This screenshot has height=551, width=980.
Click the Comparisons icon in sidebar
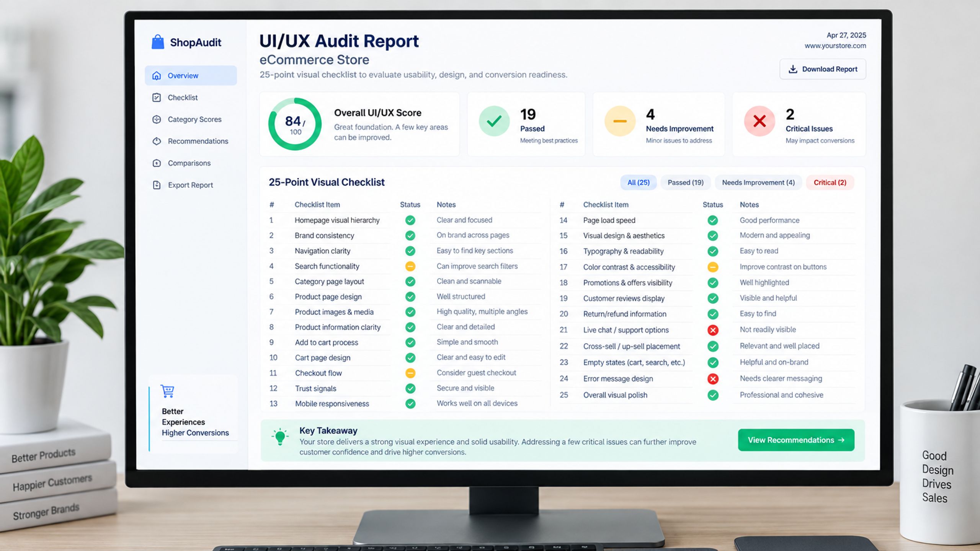[x=157, y=163]
